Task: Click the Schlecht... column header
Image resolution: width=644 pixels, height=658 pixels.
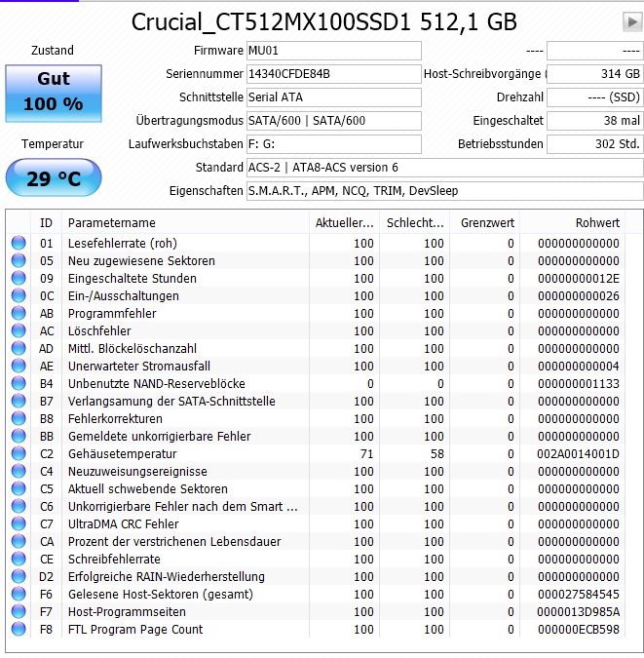Action: 415,223
